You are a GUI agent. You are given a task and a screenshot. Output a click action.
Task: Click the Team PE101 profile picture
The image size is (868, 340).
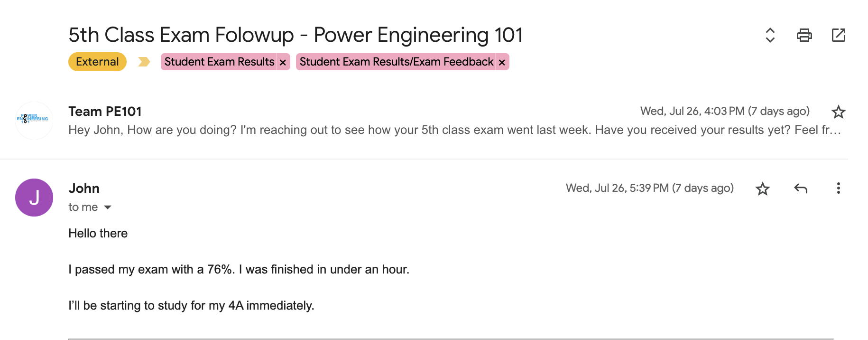tap(34, 120)
